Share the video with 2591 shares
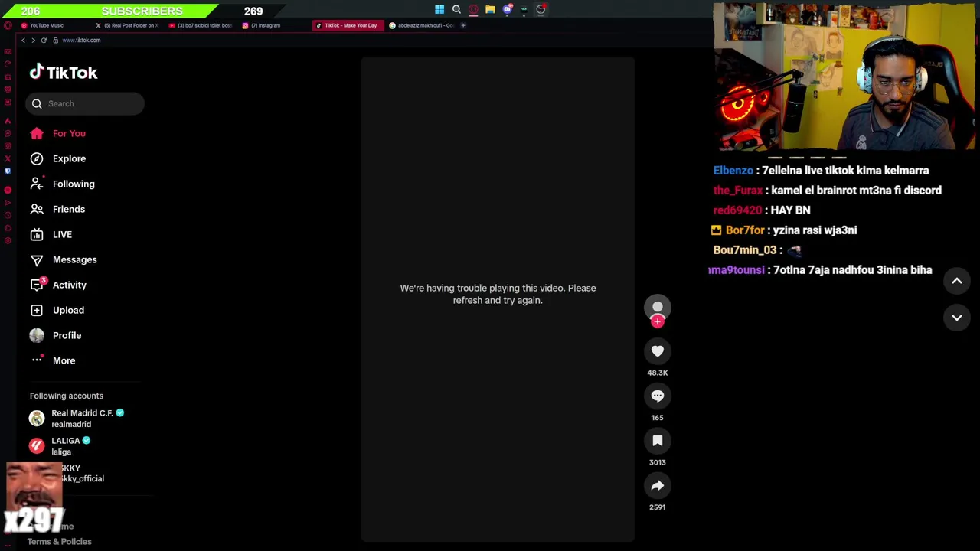The image size is (980, 551). (x=658, y=485)
